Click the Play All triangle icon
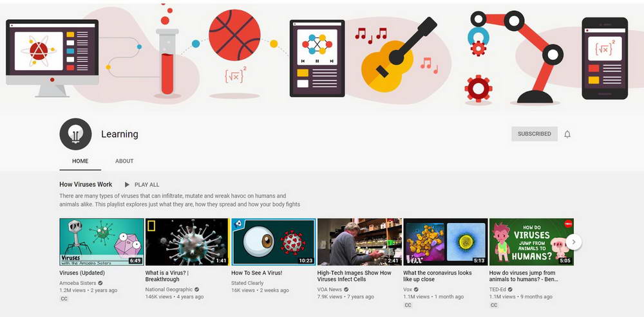 coord(127,185)
